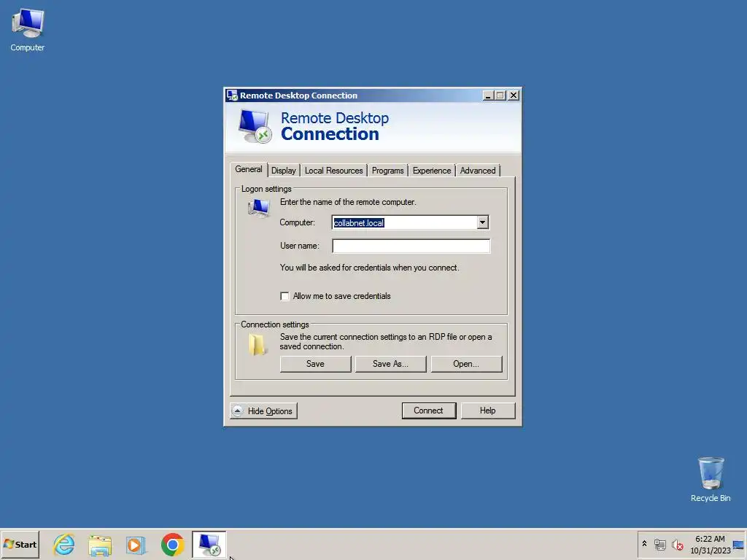The height and width of the screenshot is (560, 747).
Task: Click inside the Computer name field
Action: 405,222
